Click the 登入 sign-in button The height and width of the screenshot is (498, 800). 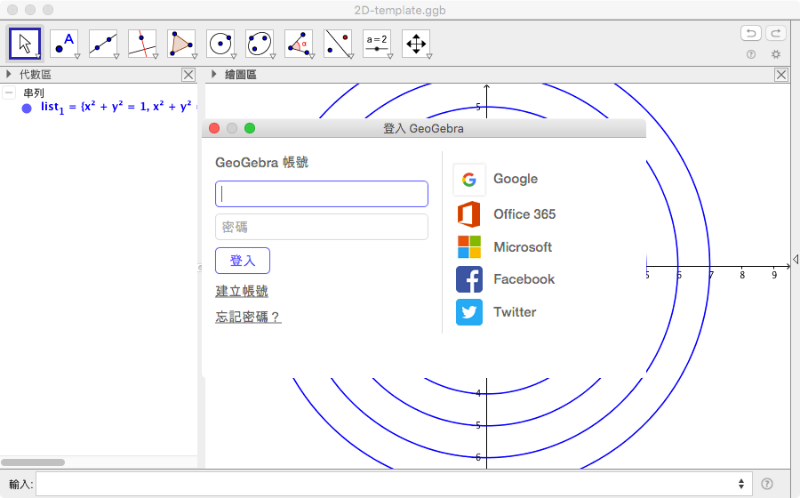[x=242, y=261]
